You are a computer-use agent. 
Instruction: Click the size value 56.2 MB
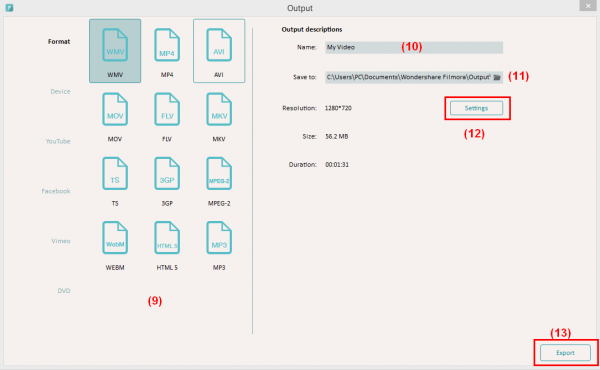(337, 136)
